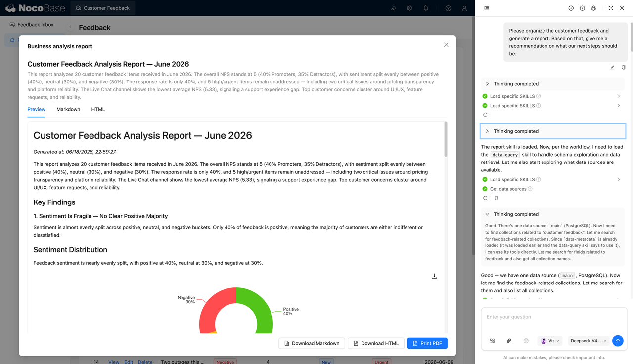The width and height of the screenshot is (633, 364).
Task: Open the user profile icon in top bar
Action: coord(464,8)
